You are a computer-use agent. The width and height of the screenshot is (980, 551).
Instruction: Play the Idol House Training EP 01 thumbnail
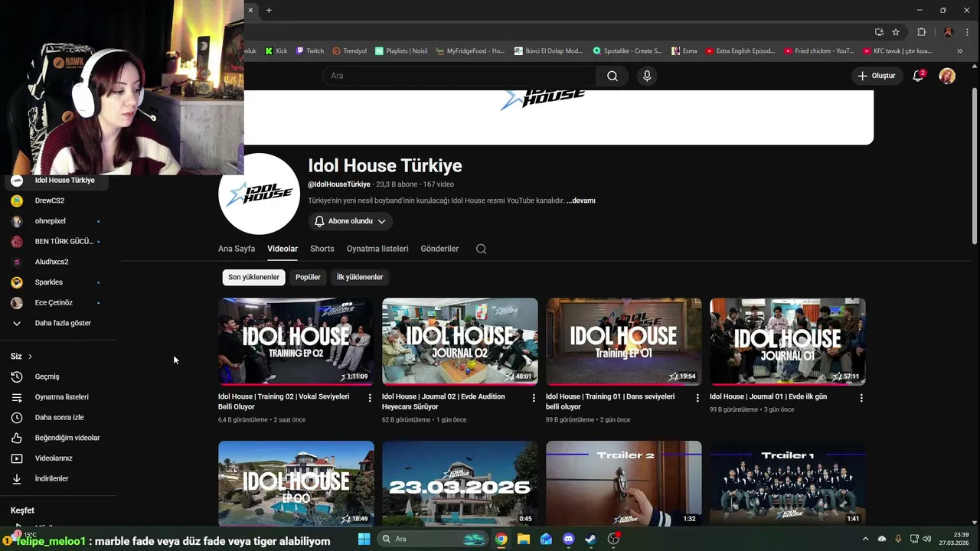click(624, 341)
